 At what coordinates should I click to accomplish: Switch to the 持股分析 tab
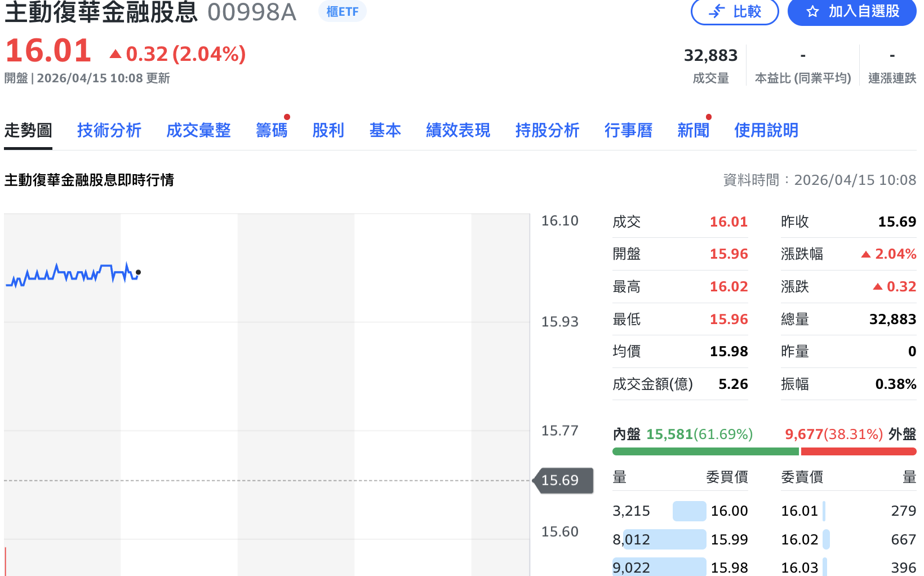point(547,130)
